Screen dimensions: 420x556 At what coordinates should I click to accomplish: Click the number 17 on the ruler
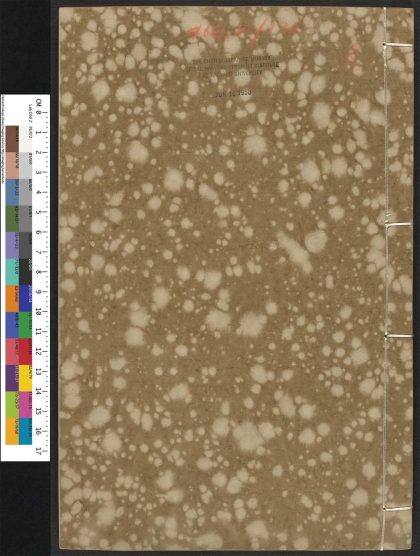click(39, 451)
